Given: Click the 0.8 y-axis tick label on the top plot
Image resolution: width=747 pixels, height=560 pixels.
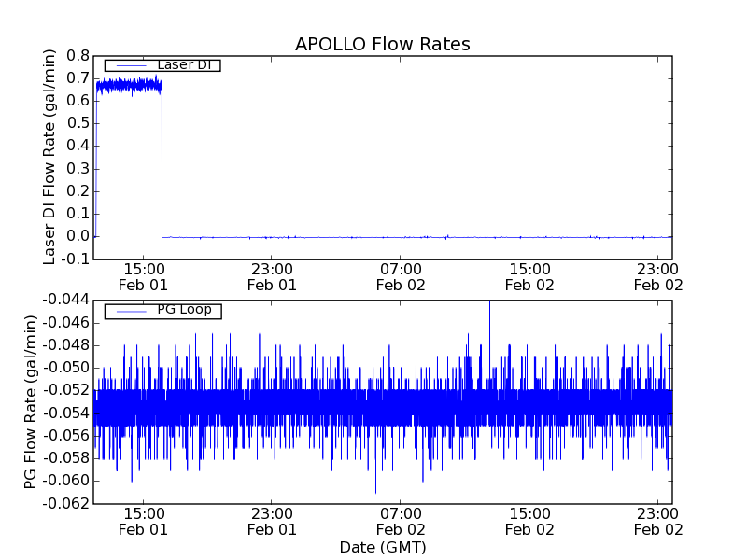Looking at the screenshot, I should pos(78,56).
